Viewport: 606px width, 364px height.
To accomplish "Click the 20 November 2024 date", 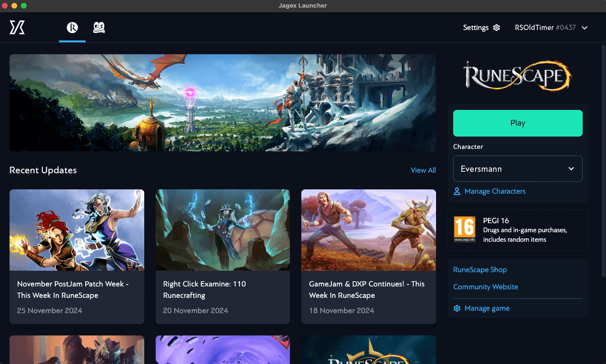I will click(196, 311).
